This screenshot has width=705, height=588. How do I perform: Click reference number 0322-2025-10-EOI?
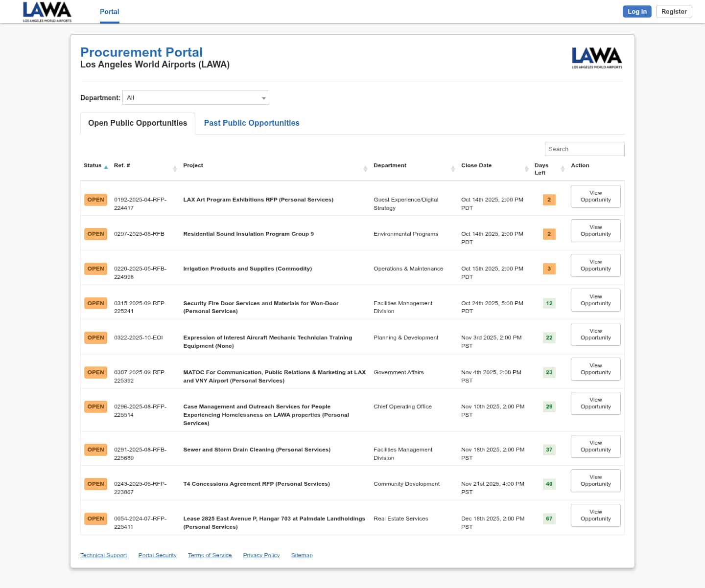[139, 338]
